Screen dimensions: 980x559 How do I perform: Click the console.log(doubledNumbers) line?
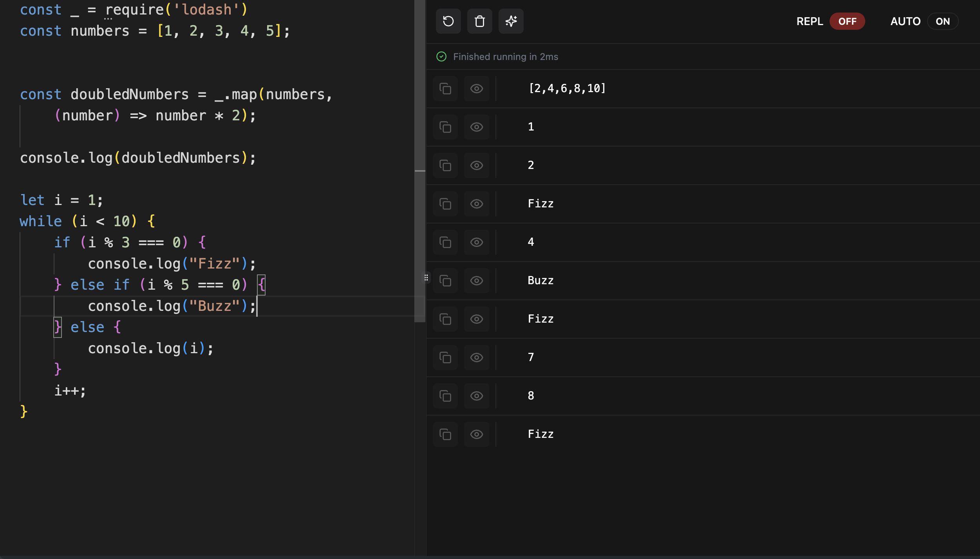[138, 158]
